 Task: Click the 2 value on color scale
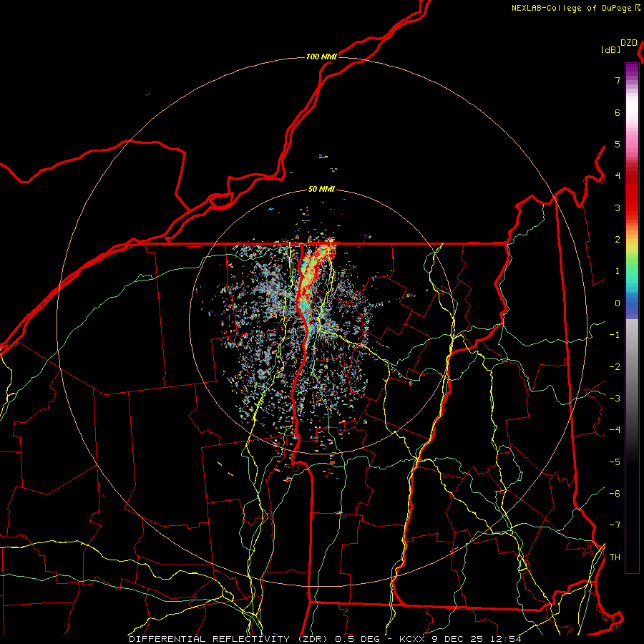618,240
